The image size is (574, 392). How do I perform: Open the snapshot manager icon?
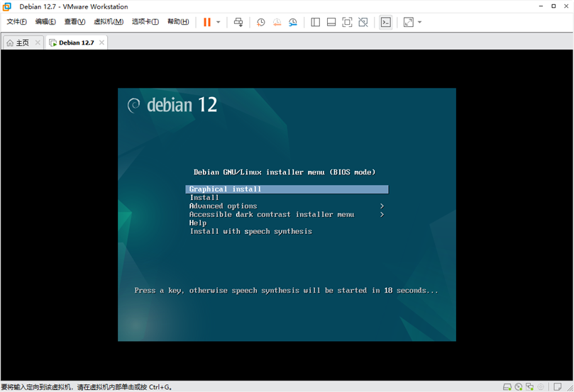coord(293,22)
